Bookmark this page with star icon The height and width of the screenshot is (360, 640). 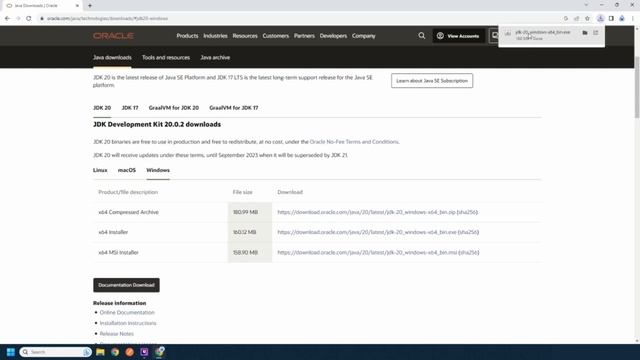point(587,18)
